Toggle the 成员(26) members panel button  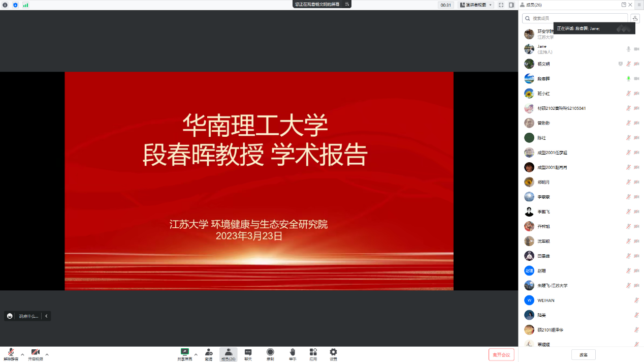(x=228, y=354)
